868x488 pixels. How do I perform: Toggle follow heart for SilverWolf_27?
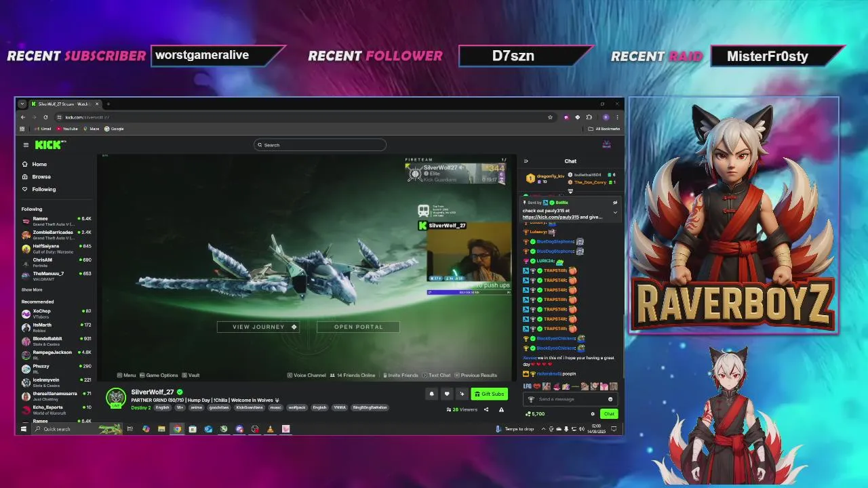[x=446, y=394]
